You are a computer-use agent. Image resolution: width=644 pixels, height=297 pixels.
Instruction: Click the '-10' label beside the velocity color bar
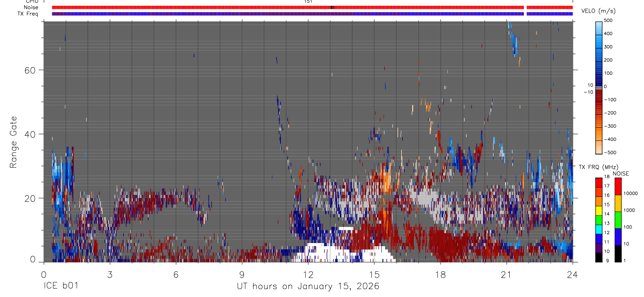pyautogui.click(x=587, y=92)
